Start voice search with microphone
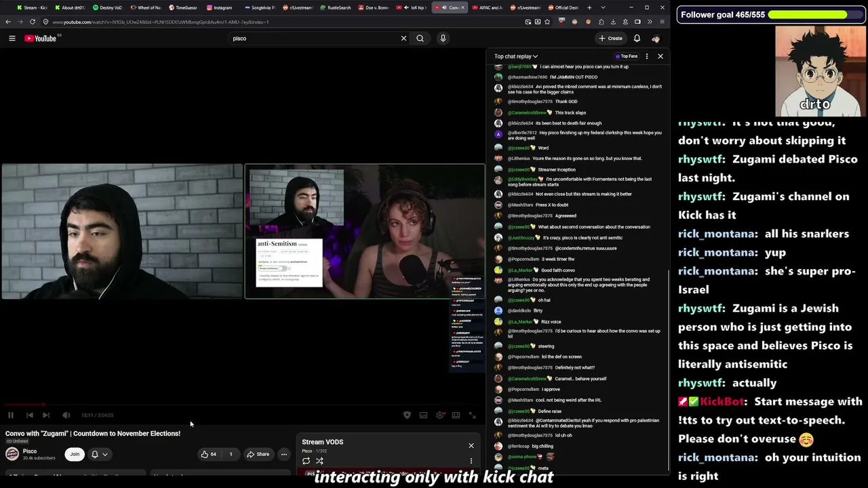The image size is (868, 488). coord(443,39)
